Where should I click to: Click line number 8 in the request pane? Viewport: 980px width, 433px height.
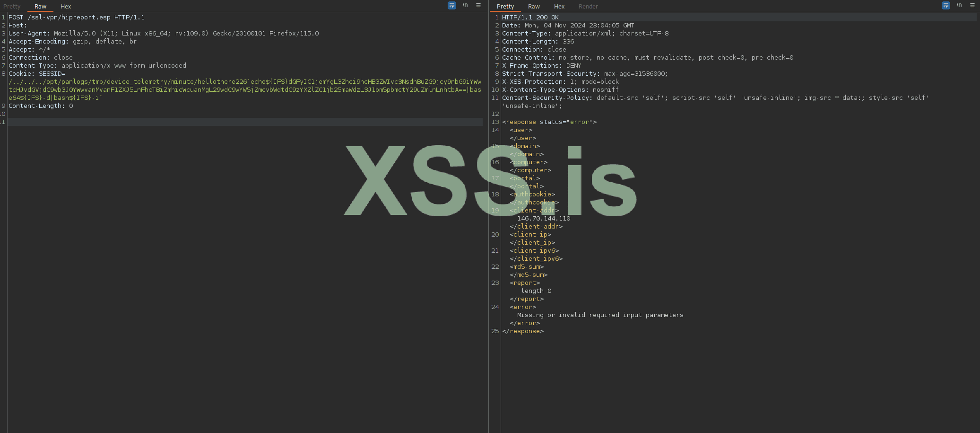[x=4, y=73]
